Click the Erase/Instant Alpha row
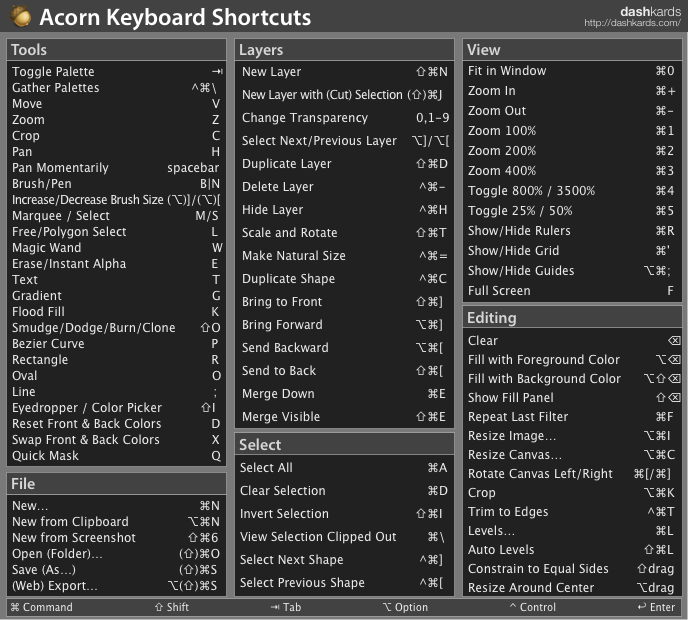This screenshot has width=688, height=620. click(x=117, y=264)
